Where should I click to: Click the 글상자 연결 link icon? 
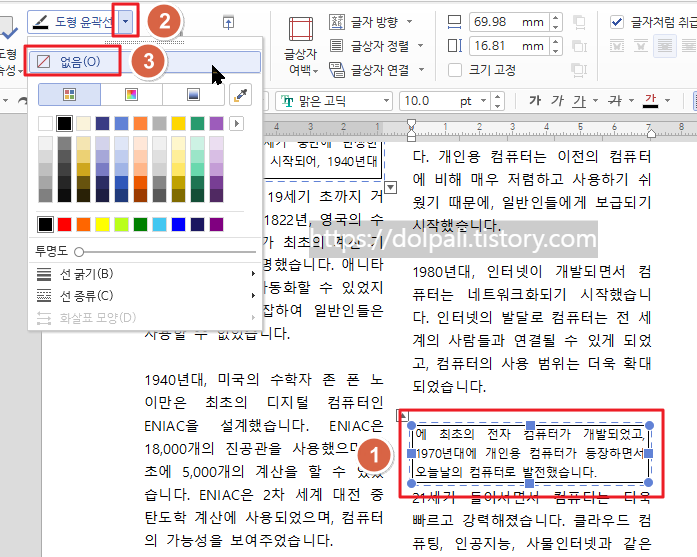coord(336,70)
